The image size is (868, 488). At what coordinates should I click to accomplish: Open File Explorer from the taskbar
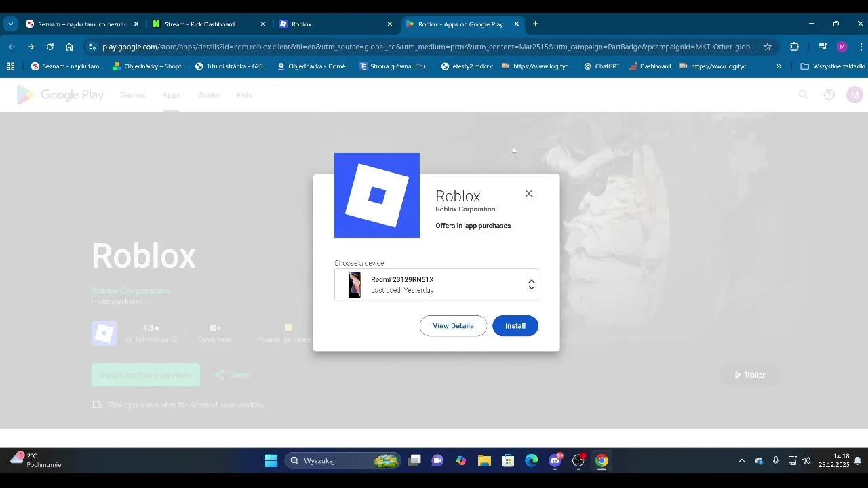[484, 461]
